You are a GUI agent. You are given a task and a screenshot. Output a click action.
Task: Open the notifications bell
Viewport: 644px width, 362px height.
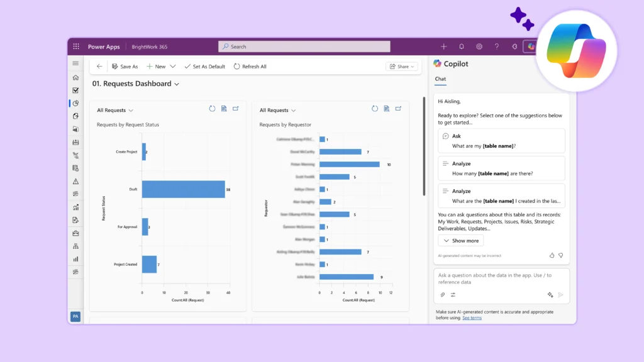pos(461,47)
